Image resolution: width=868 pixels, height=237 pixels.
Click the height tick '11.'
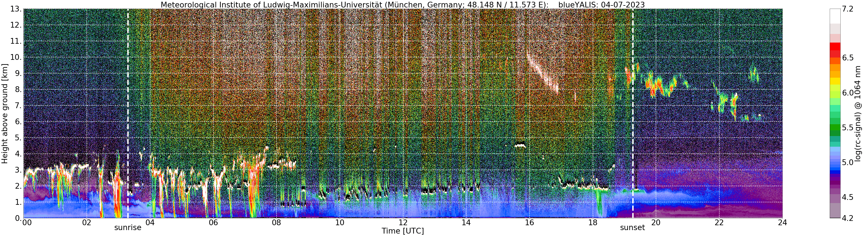coord(16,41)
